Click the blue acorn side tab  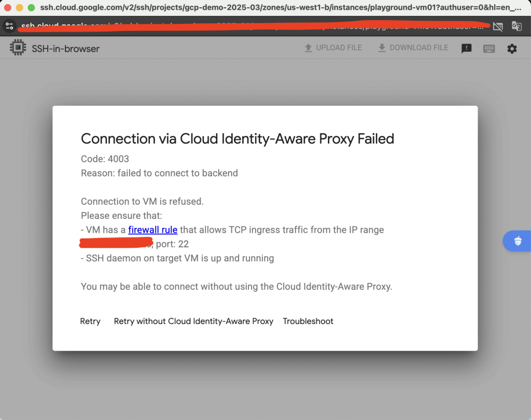pyautogui.click(x=517, y=241)
